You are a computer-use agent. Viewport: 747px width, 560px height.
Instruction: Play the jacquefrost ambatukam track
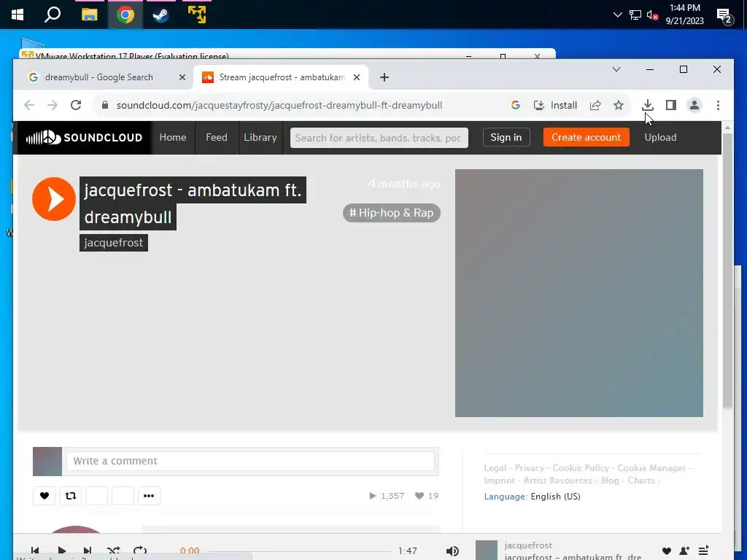54,199
